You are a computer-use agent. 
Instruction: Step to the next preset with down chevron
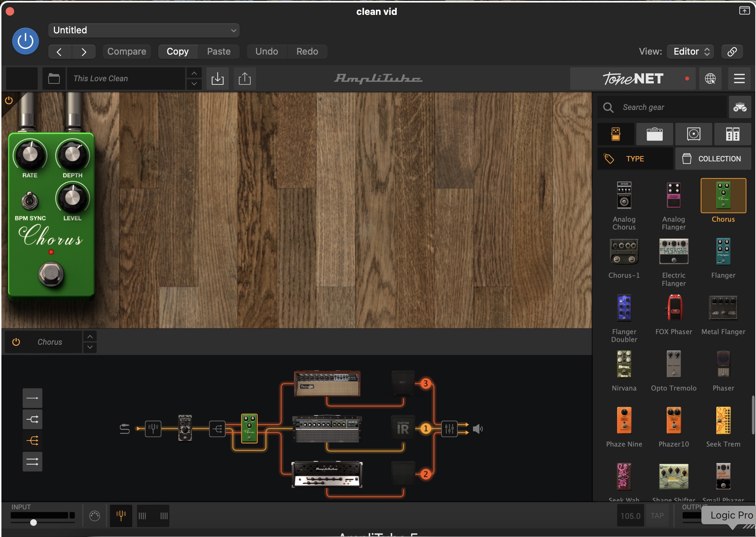(194, 84)
